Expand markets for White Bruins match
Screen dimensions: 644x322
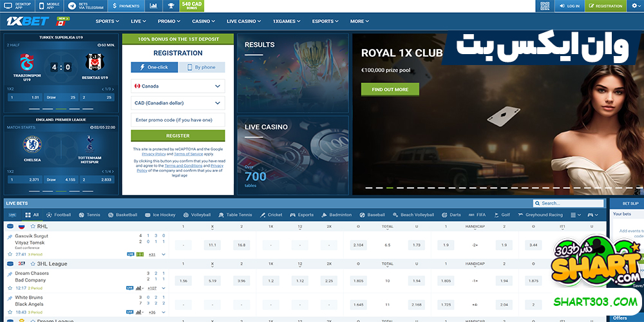point(164,312)
